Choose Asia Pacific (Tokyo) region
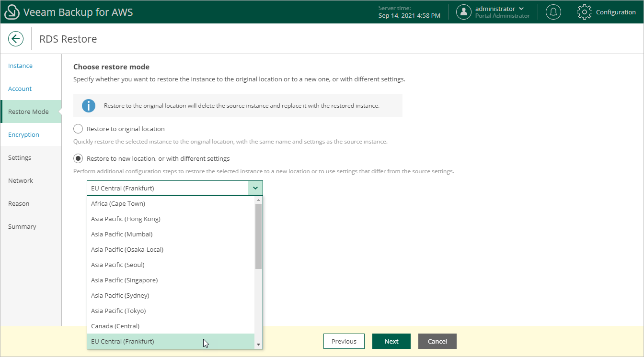Viewport: 644px width, 357px height. point(171,311)
